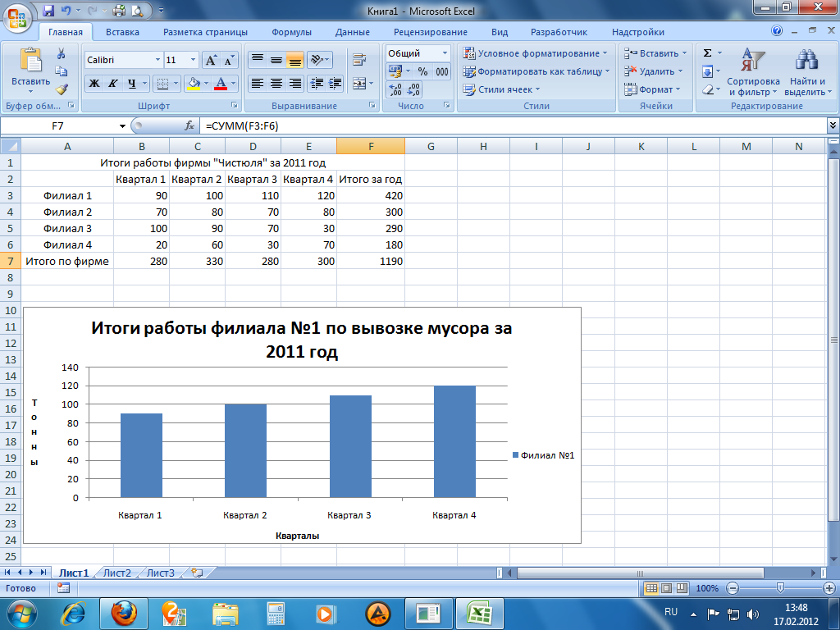Image resolution: width=840 pixels, height=630 pixels.
Task: Apply red font color A
Action: coord(220,83)
